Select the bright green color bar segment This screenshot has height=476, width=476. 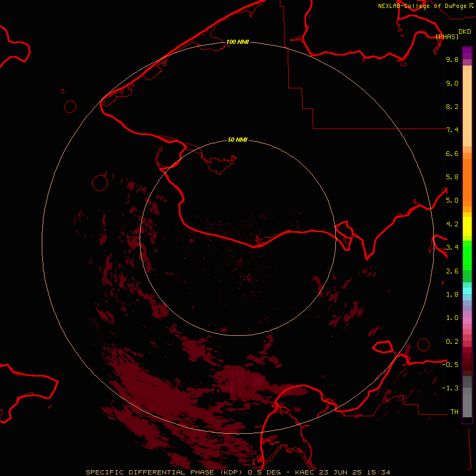[467, 255]
